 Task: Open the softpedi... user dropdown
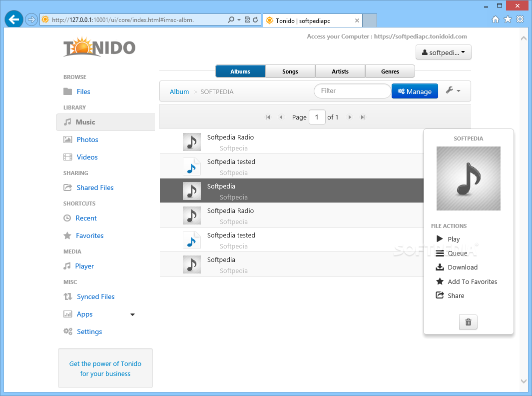pos(444,52)
